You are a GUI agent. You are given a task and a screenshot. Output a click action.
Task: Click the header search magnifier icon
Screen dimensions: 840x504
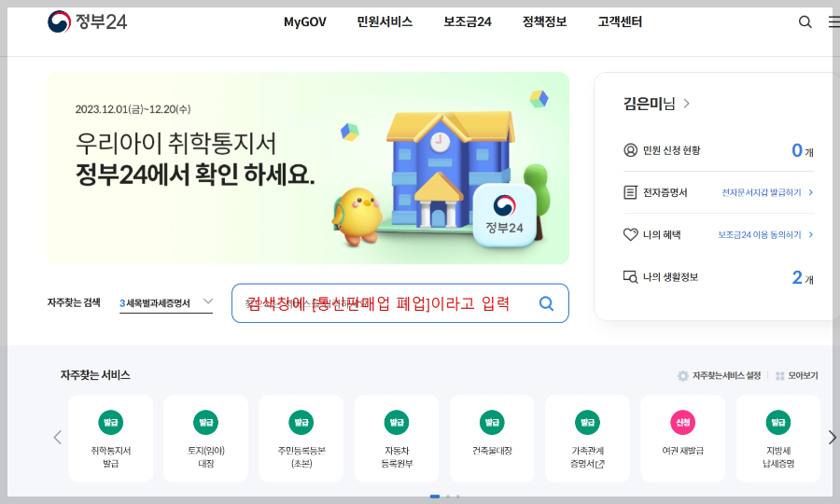(805, 22)
